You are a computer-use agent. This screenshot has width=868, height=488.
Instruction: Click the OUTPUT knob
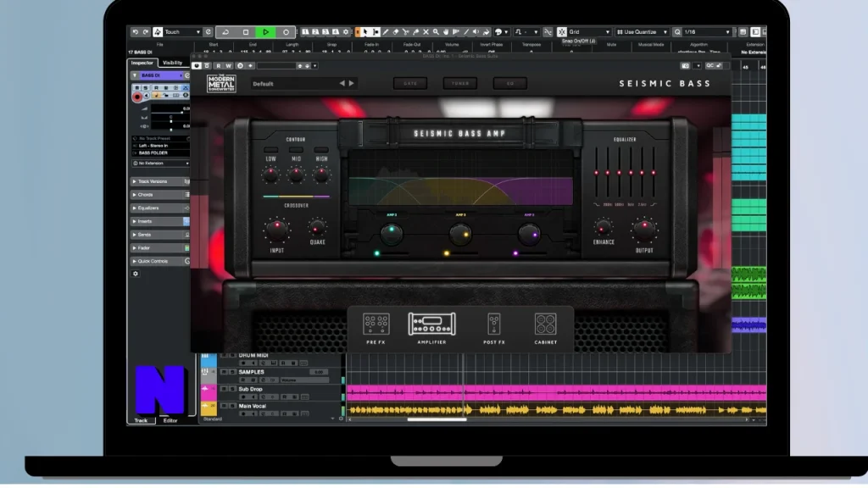644,230
